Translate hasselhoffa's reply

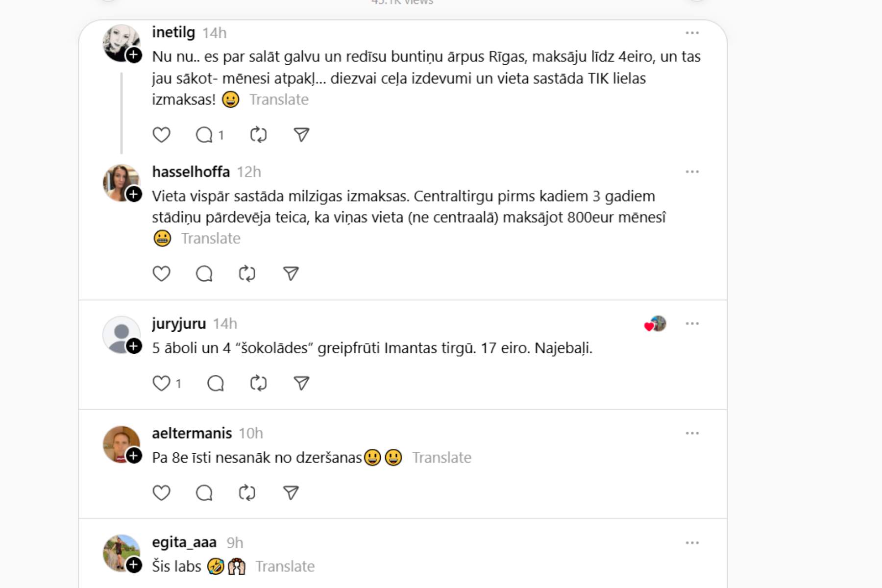(211, 239)
